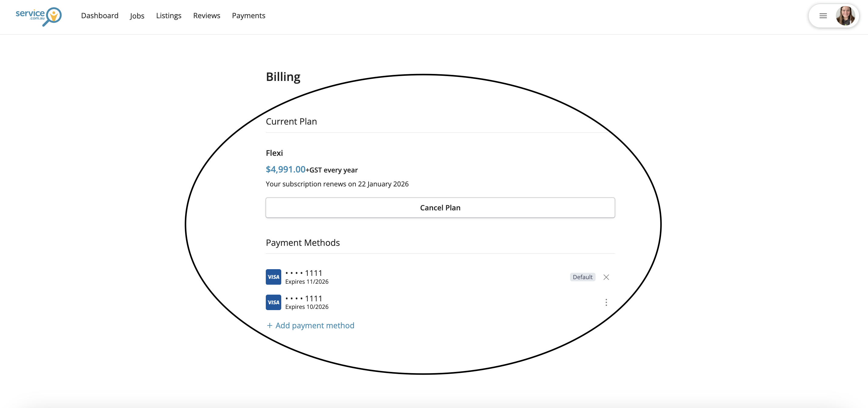Select card expiring 11/2026
868x408 pixels.
pos(307,277)
